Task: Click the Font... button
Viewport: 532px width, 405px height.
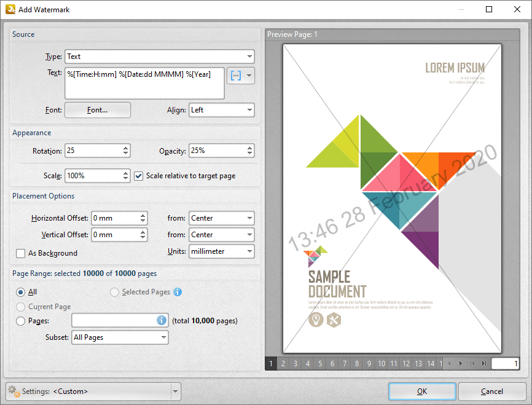Action: (98, 110)
